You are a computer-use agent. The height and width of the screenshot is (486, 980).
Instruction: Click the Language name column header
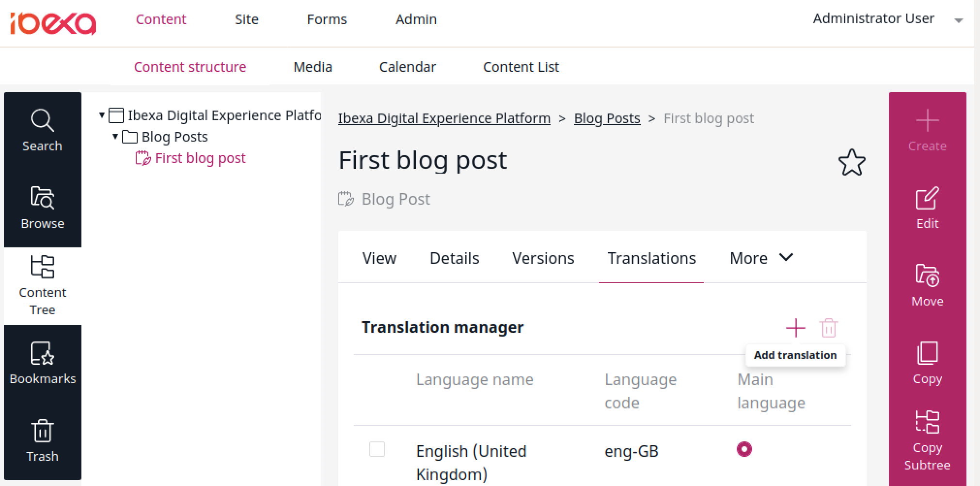474,379
